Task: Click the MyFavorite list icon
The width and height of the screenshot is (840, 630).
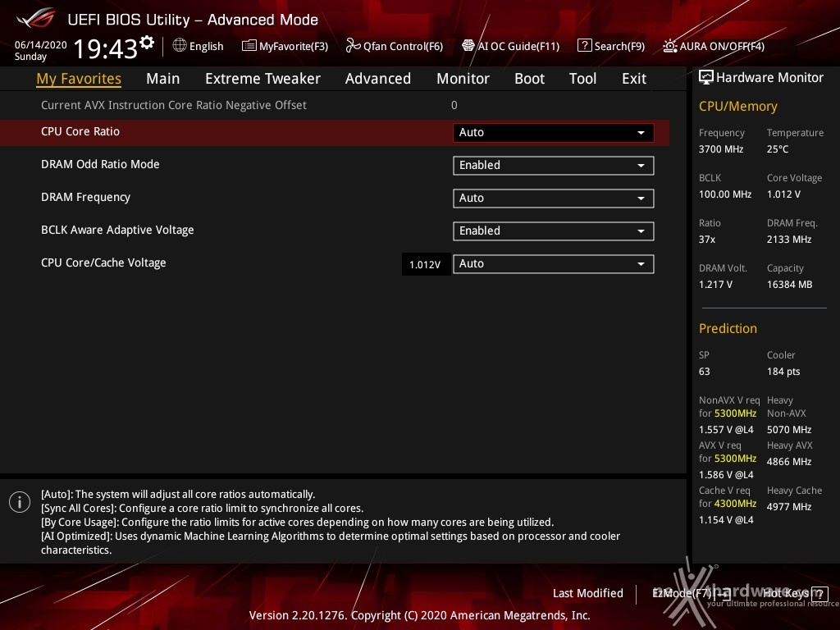Action: pos(249,46)
